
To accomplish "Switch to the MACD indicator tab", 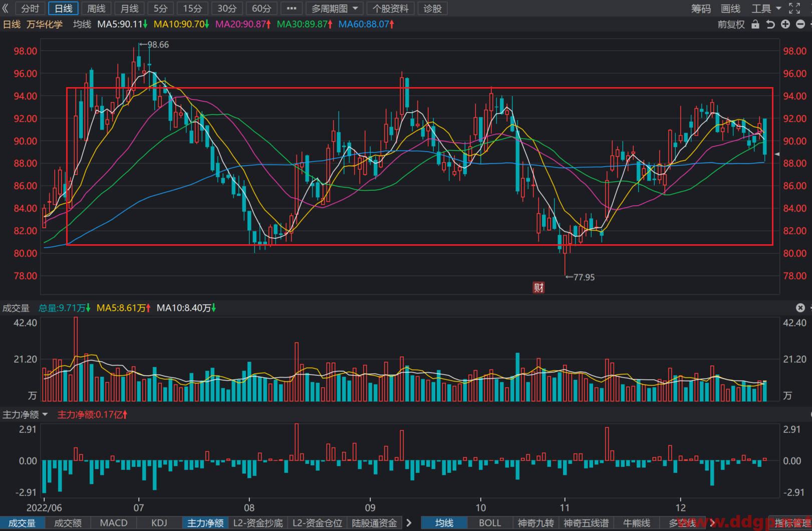I will [x=114, y=523].
